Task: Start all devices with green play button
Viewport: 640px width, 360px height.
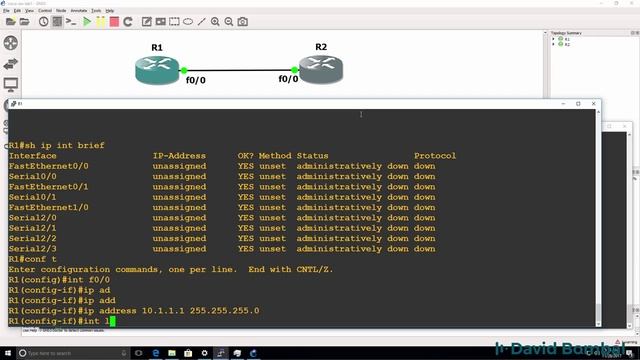Action: click(87, 22)
